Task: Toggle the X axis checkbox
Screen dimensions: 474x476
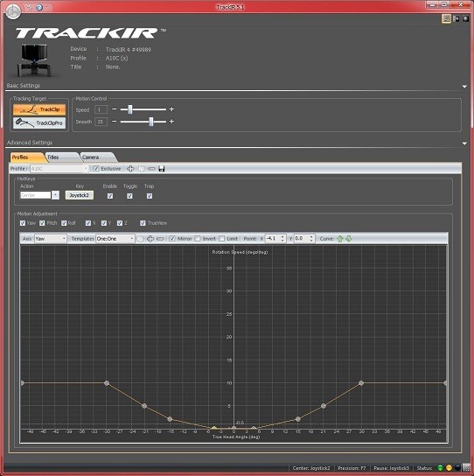Action: point(88,223)
